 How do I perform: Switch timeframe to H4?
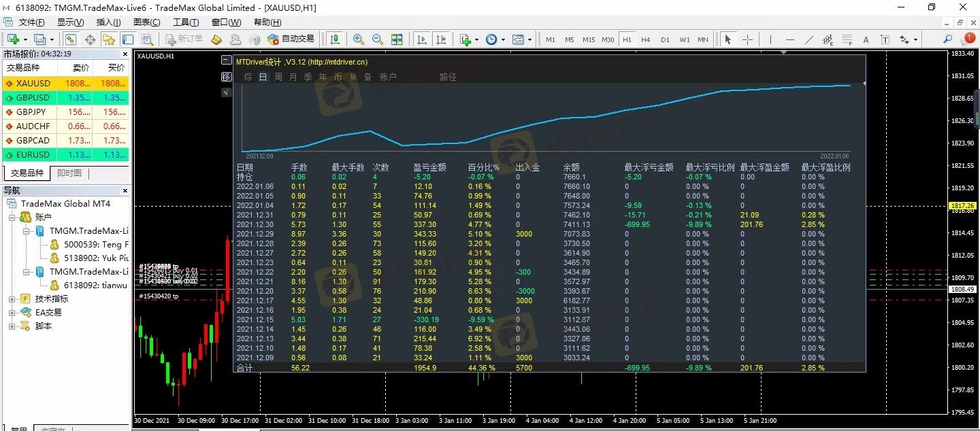click(645, 39)
